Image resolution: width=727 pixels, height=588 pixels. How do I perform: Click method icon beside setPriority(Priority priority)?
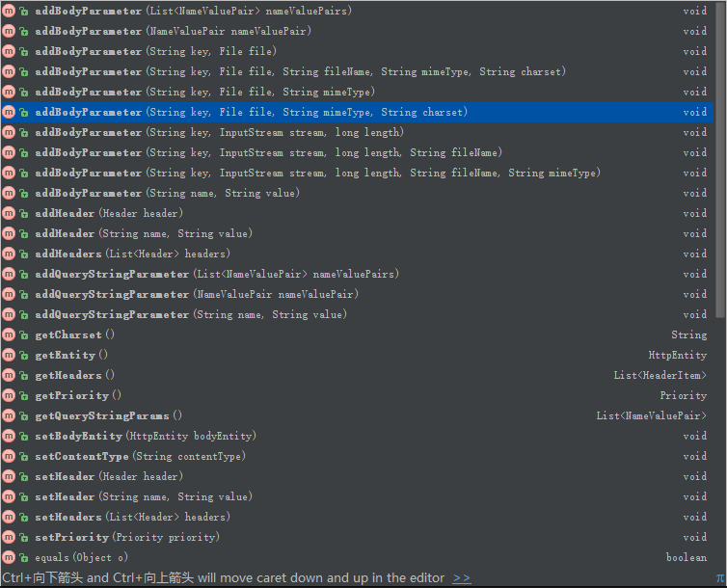[9, 537]
